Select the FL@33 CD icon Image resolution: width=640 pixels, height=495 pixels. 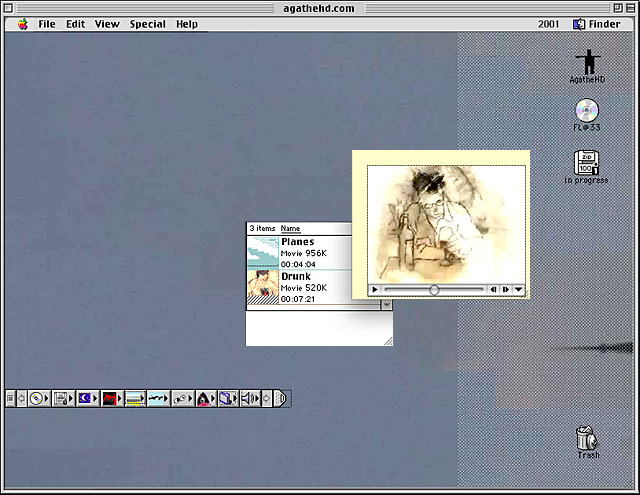click(587, 115)
